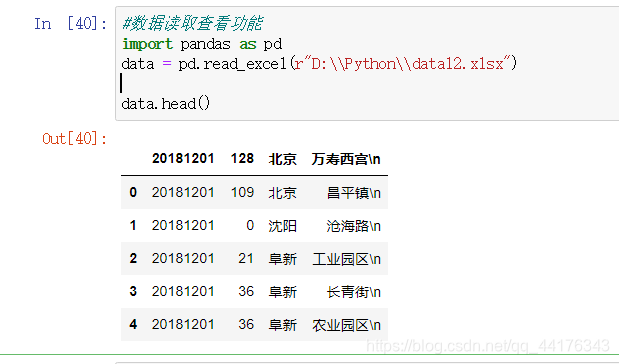This screenshot has width=619, height=364.
Task: Click the comment line #数据读取查看功能
Action: pos(192,23)
